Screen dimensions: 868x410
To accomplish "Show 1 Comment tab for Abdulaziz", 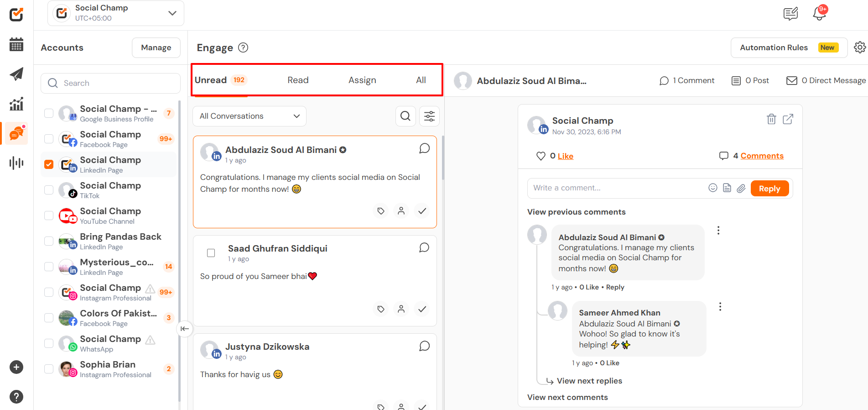I will pyautogui.click(x=687, y=80).
